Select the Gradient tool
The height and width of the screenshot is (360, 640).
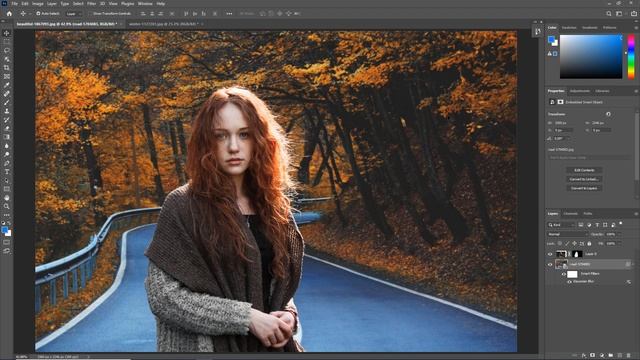tap(7, 137)
